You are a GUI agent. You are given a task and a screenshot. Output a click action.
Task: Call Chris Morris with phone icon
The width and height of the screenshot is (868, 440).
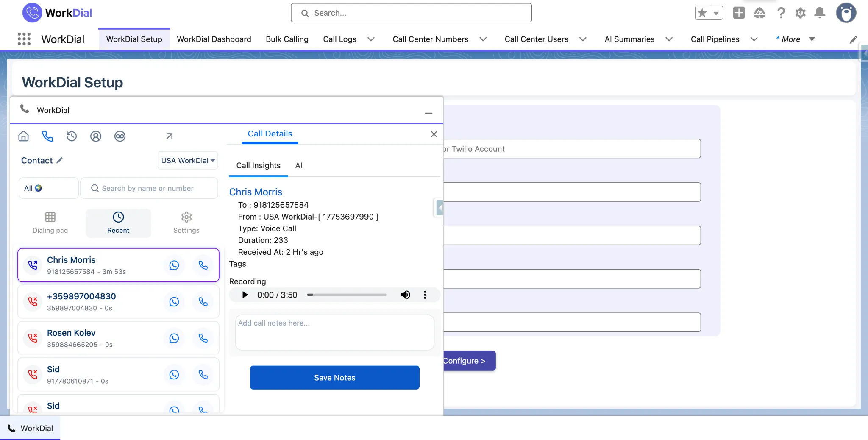click(x=203, y=265)
